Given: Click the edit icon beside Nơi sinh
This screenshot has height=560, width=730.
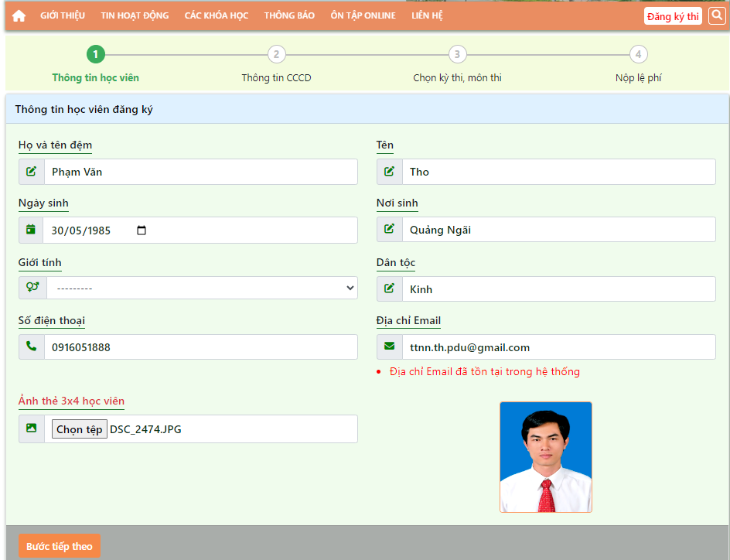Looking at the screenshot, I should coord(389,229).
